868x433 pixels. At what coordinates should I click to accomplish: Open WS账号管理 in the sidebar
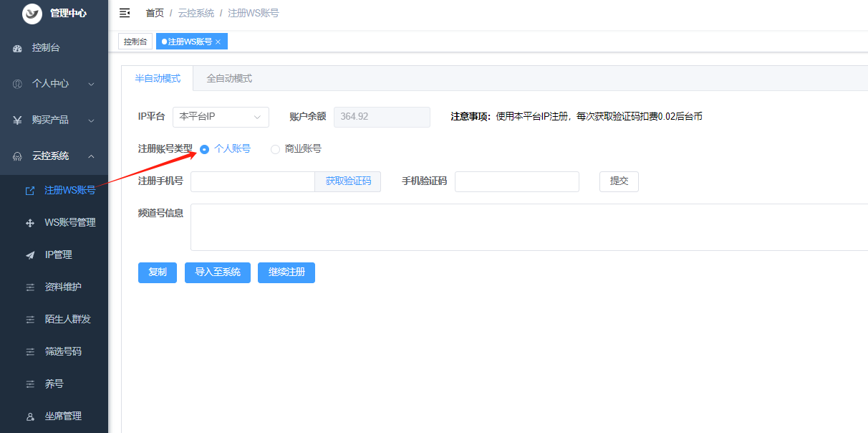pyautogui.click(x=69, y=223)
